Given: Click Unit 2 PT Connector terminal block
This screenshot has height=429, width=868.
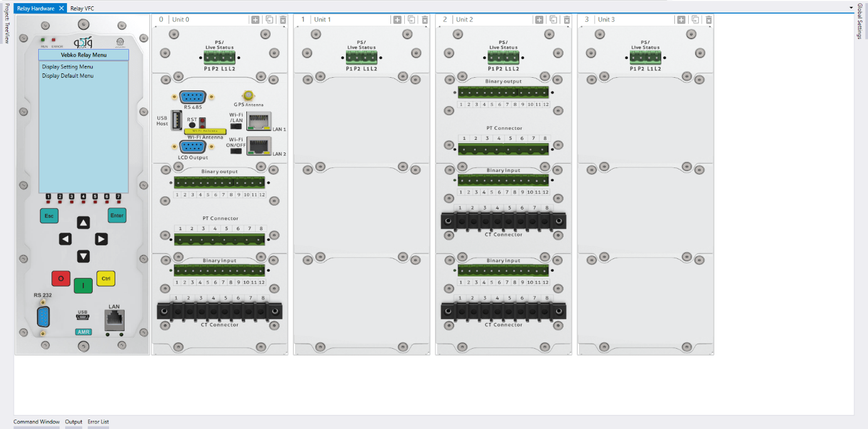Looking at the screenshot, I should pyautogui.click(x=503, y=149).
